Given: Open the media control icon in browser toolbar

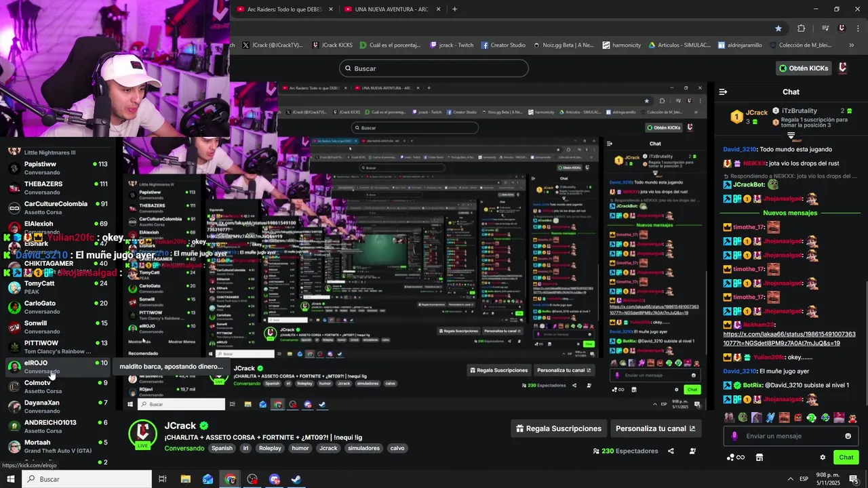Looking at the screenshot, I should coord(825,28).
